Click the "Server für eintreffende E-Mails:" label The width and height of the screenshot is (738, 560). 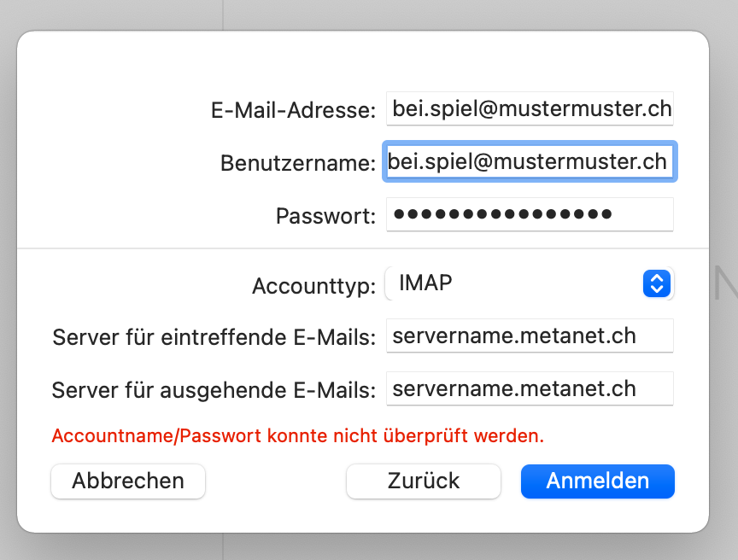tap(214, 337)
